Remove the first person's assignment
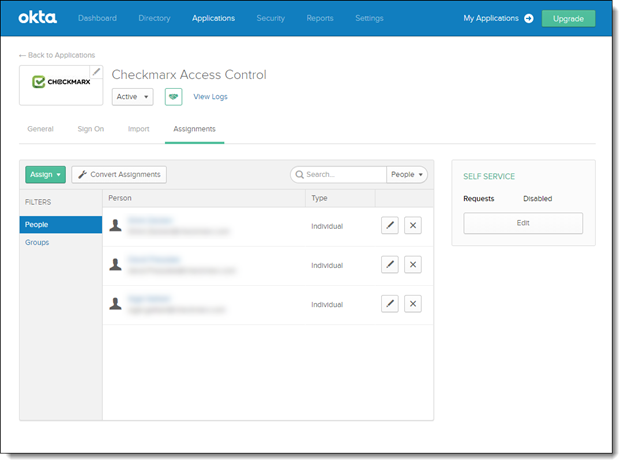The width and height of the screenshot is (624, 465). (413, 225)
